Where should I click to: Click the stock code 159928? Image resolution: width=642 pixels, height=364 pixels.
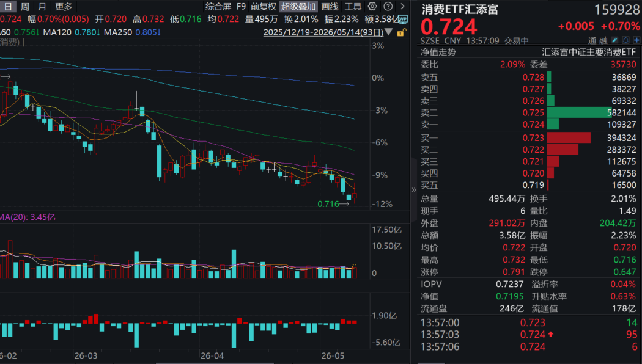coord(616,9)
